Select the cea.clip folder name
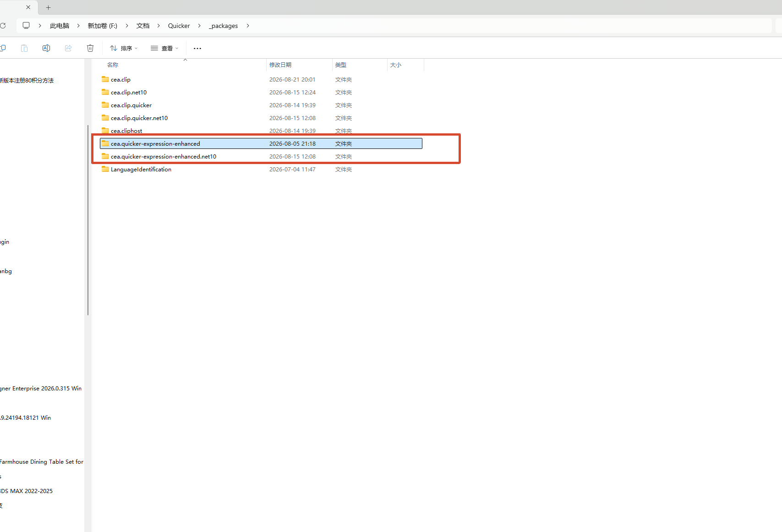Image resolution: width=782 pixels, height=532 pixels. pos(120,79)
